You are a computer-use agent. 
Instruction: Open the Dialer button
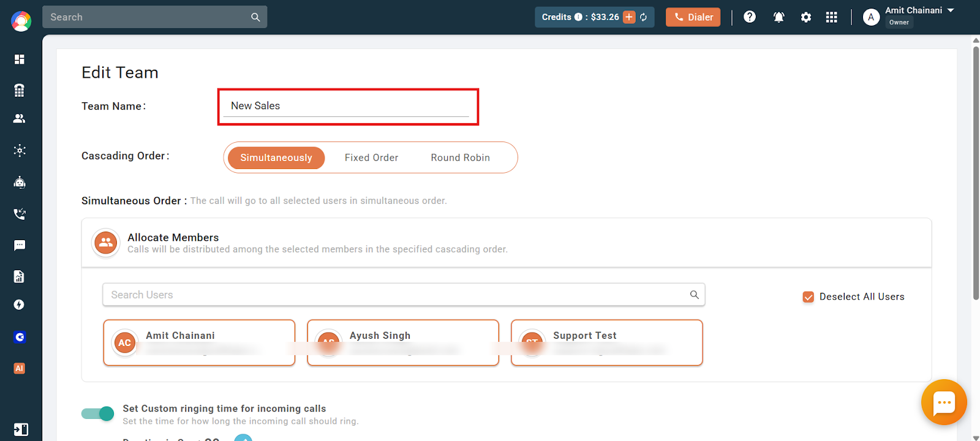coord(693,17)
